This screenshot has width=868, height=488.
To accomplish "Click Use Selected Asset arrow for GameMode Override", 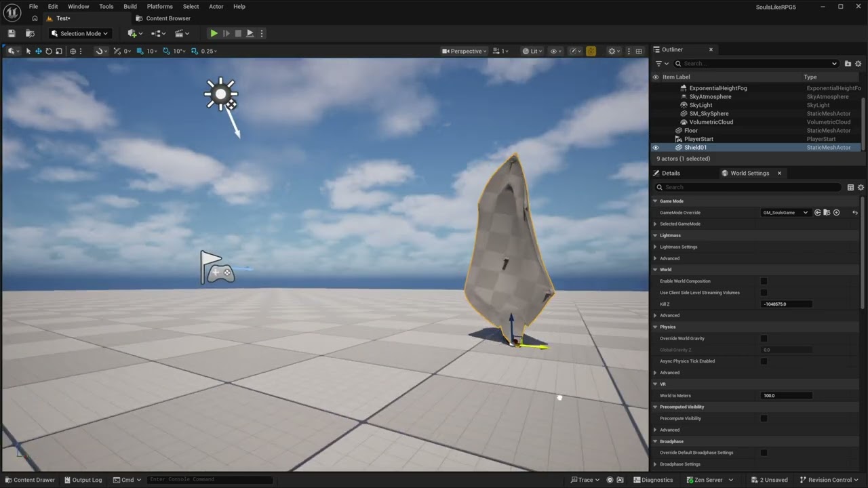I will click(x=817, y=213).
